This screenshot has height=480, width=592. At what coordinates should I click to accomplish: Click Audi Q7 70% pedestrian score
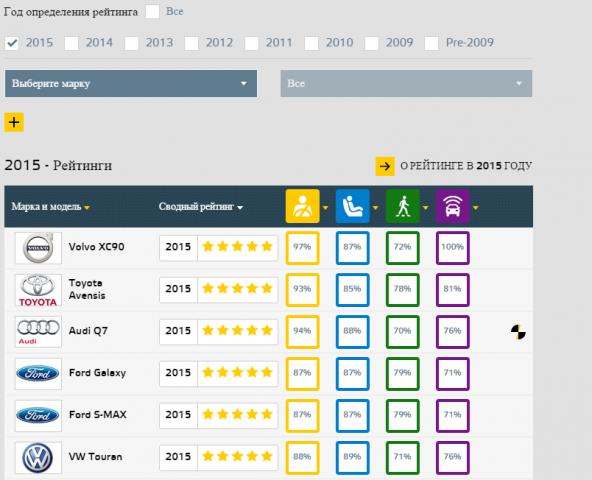(402, 332)
